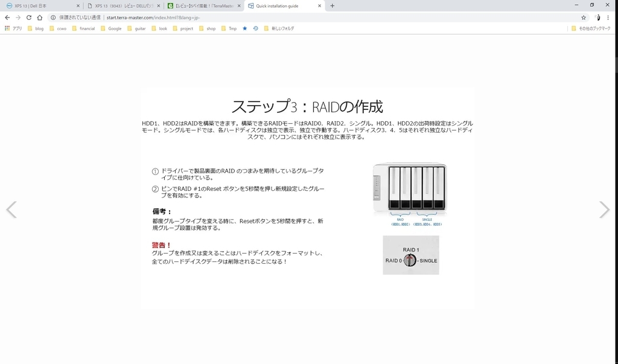Minimize the browser window
618x364 pixels.
click(576, 5)
